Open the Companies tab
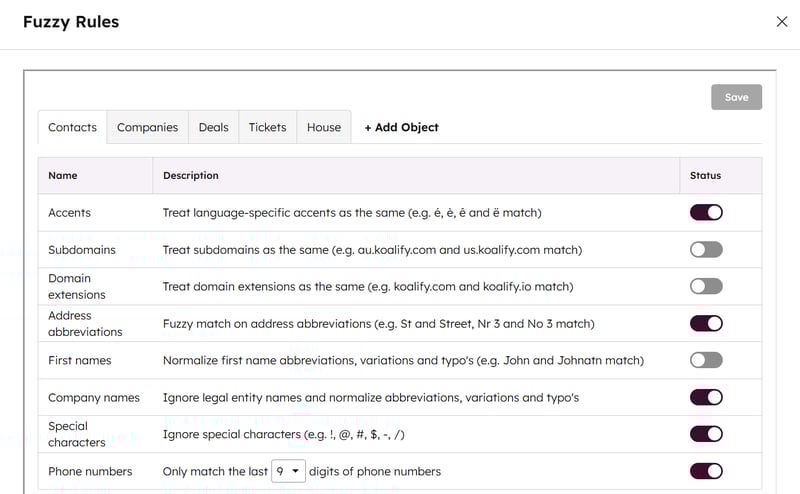The image size is (800, 494). click(147, 127)
